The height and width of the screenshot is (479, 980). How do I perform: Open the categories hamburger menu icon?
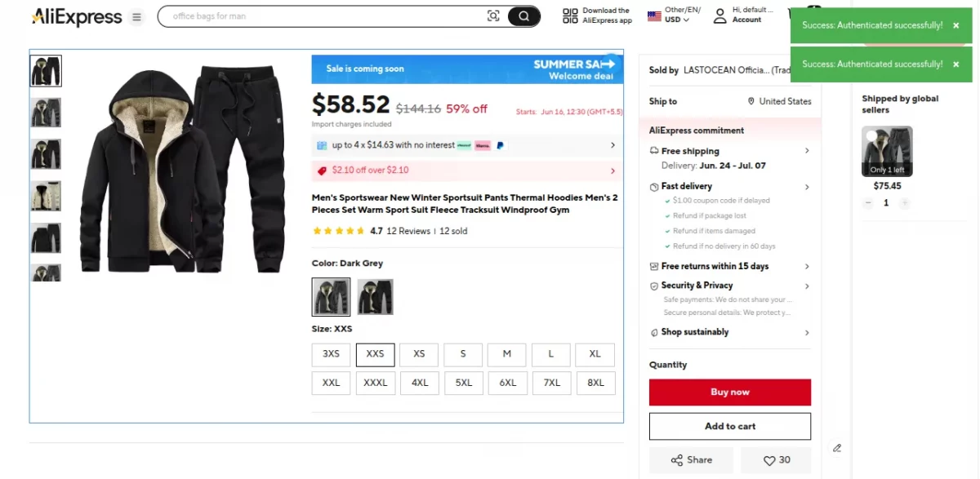click(136, 17)
